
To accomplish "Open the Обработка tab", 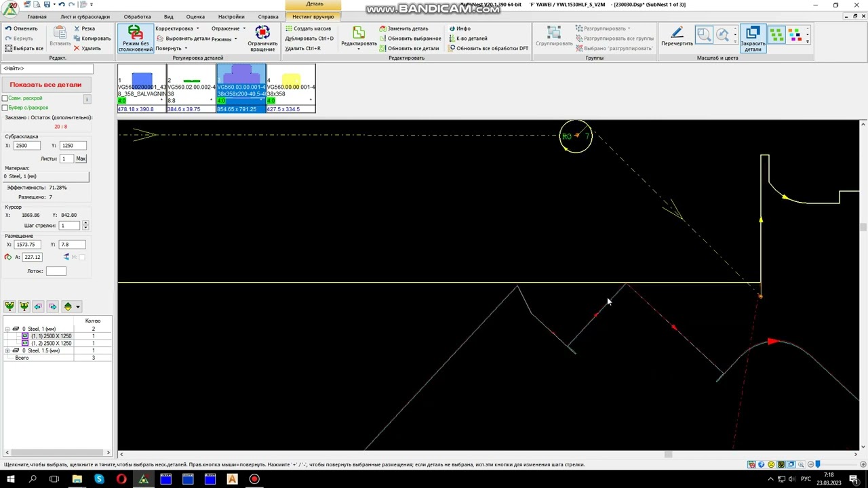I will pos(137,16).
